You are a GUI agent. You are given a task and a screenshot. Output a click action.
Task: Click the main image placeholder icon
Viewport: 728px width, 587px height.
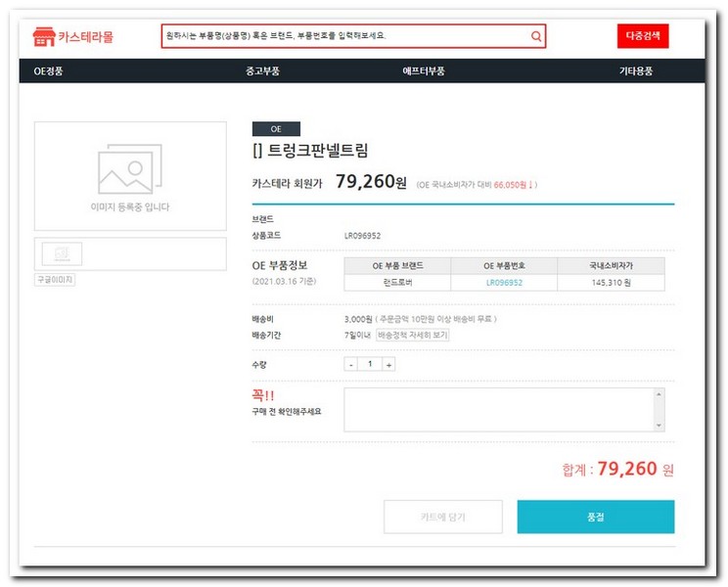pos(129,169)
